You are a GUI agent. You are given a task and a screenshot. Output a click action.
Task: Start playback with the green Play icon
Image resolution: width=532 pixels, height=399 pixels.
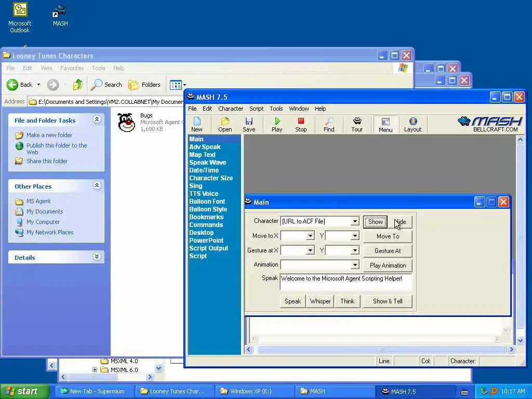click(x=277, y=125)
